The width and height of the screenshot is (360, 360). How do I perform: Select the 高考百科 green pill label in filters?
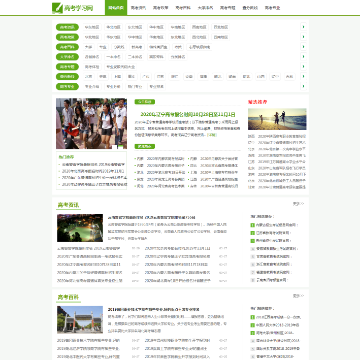point(67,47)
